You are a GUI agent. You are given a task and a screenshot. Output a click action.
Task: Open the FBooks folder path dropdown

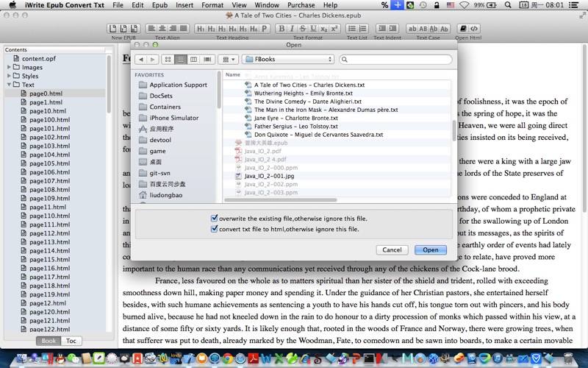[288, 60]
